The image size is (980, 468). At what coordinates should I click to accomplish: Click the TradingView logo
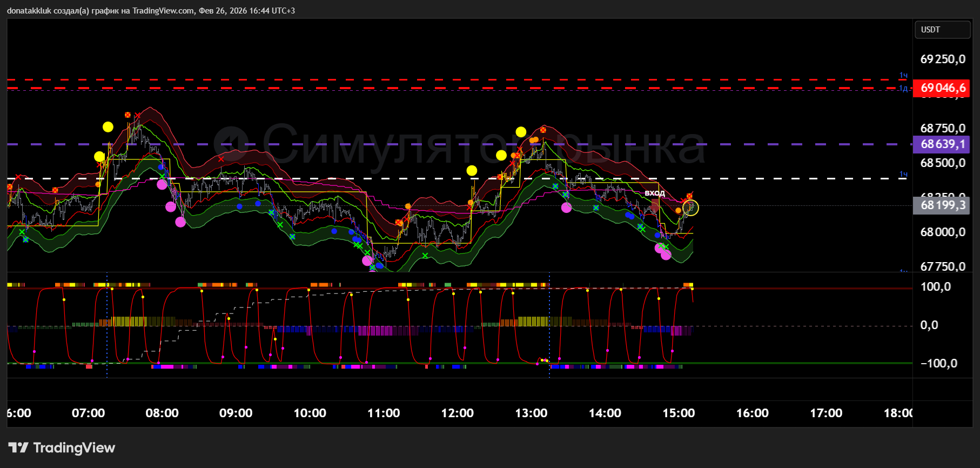tap(62, 447)
